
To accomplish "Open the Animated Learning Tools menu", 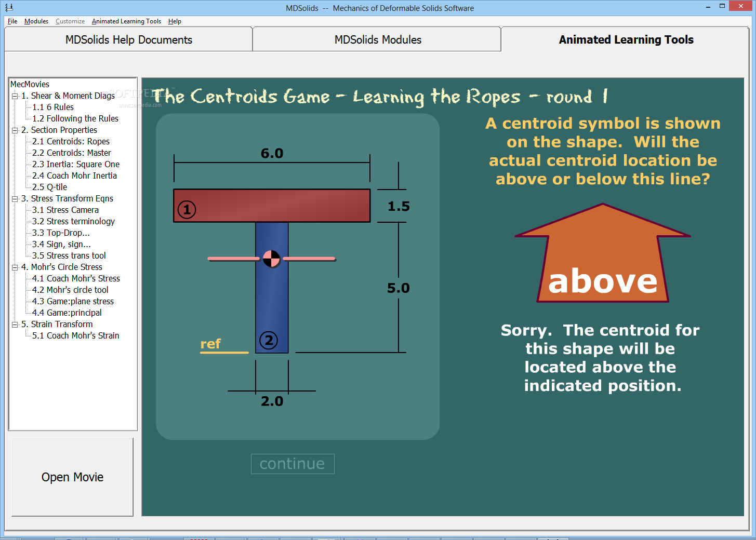I will pyautogui.click(x=126, y=21).
